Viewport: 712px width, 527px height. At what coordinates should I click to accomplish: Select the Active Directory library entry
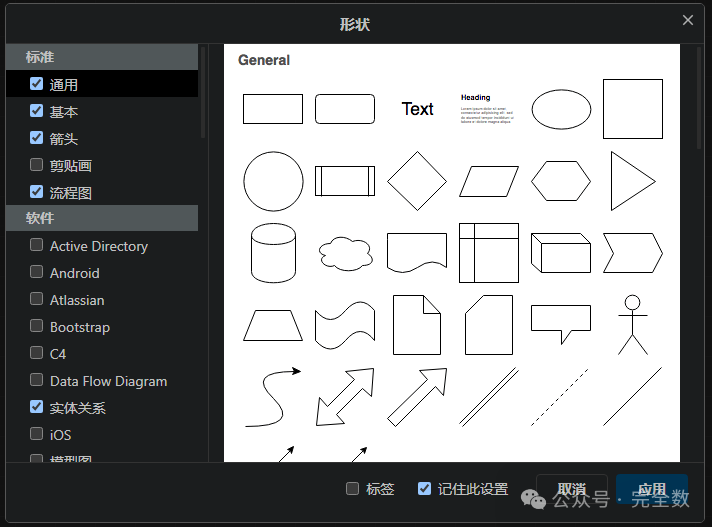[x=99, y=246]
